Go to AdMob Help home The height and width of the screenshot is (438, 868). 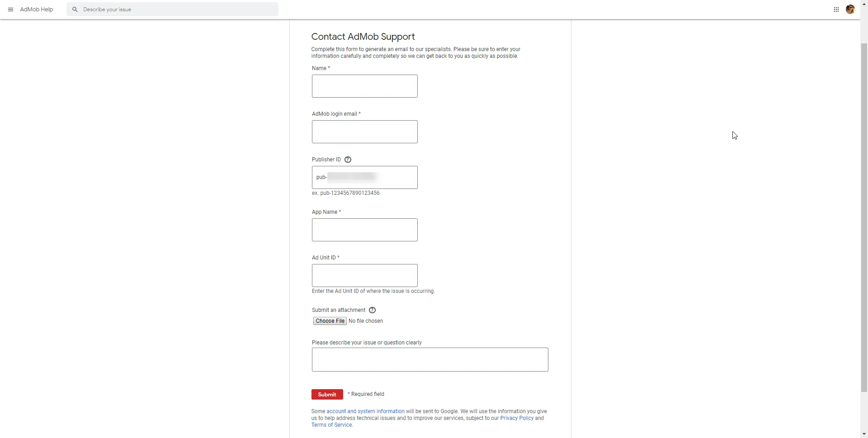[37, 9]
